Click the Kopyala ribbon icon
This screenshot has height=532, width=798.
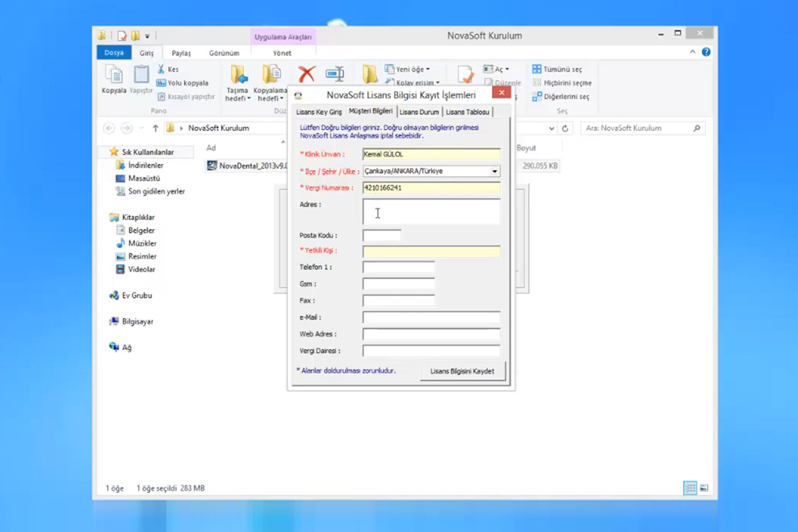coord(114,79)
